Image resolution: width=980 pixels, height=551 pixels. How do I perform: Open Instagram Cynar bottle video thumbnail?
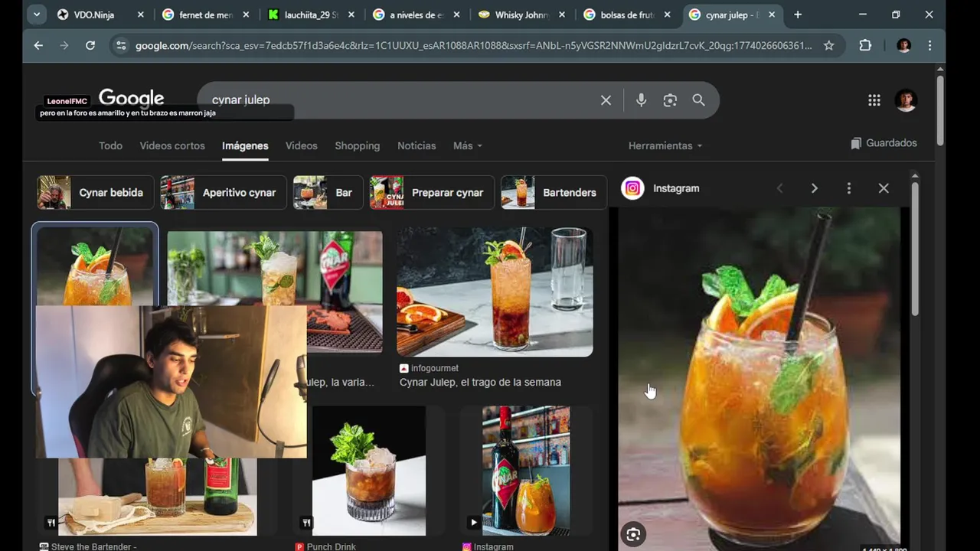pos(526,471)
